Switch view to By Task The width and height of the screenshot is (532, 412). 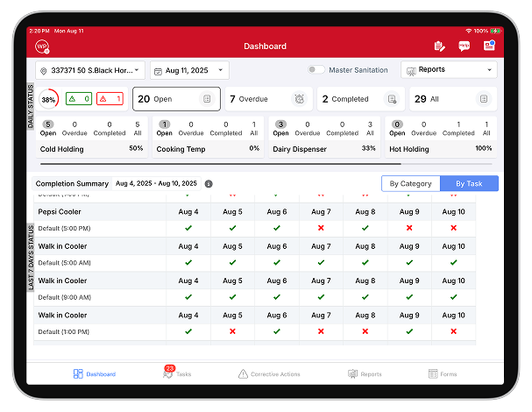(x=469, y=183)
